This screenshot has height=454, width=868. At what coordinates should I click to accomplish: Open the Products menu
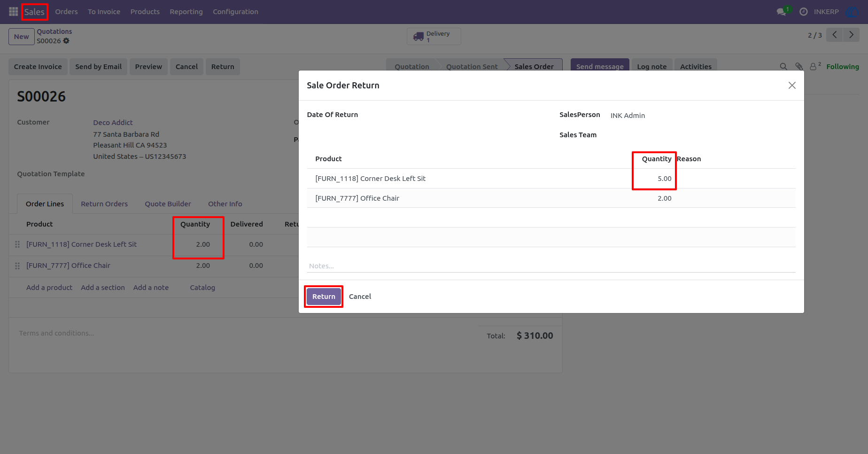click(x=145, y=12)
